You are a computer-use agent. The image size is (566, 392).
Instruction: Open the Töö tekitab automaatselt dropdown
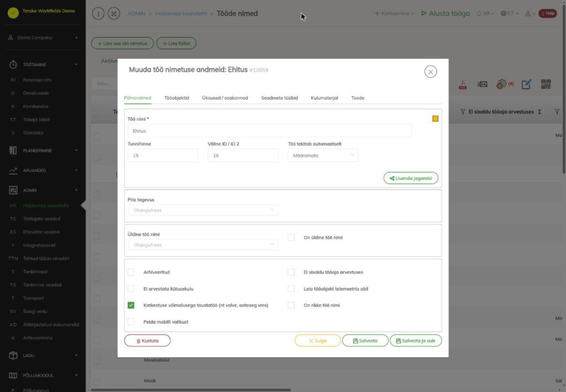(323, 156)
